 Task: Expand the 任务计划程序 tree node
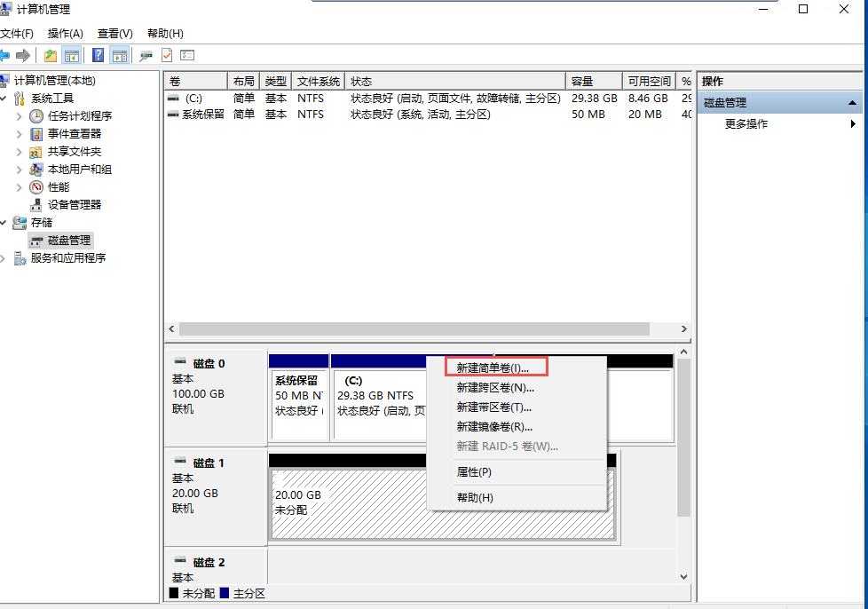[20, 116]
